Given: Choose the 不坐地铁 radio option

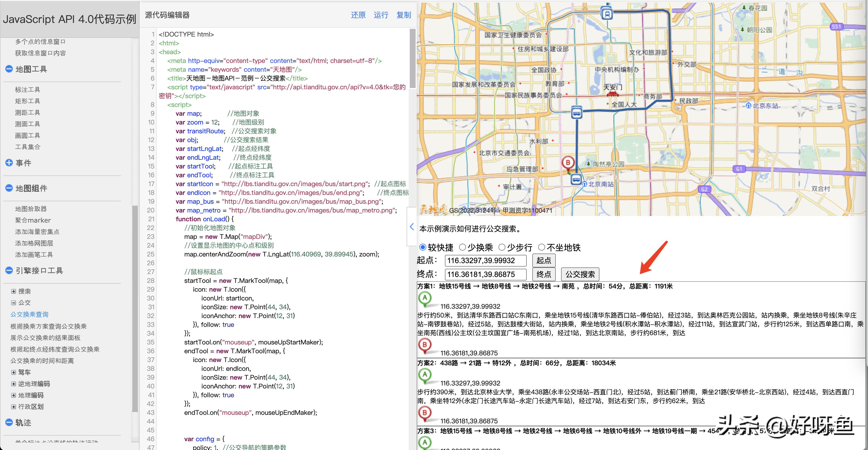Looking at the screenshot, I should tap(541, 247).
